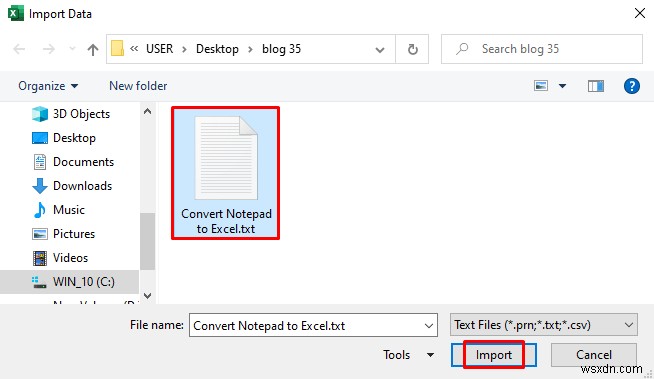Toggle the preview pane
Viewport: 654px width, 379px height.
pyautogui.click(x=596, y=86)
